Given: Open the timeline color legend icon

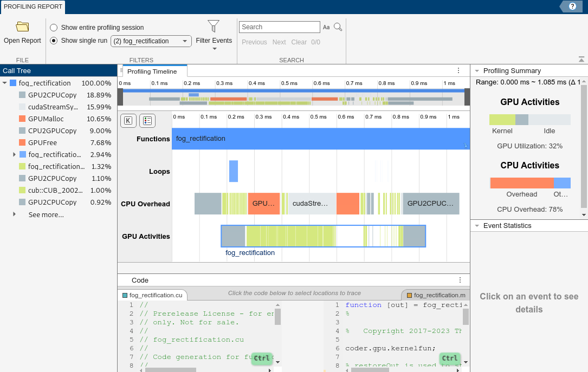Looking at the screenshot, I should (147, 120).
